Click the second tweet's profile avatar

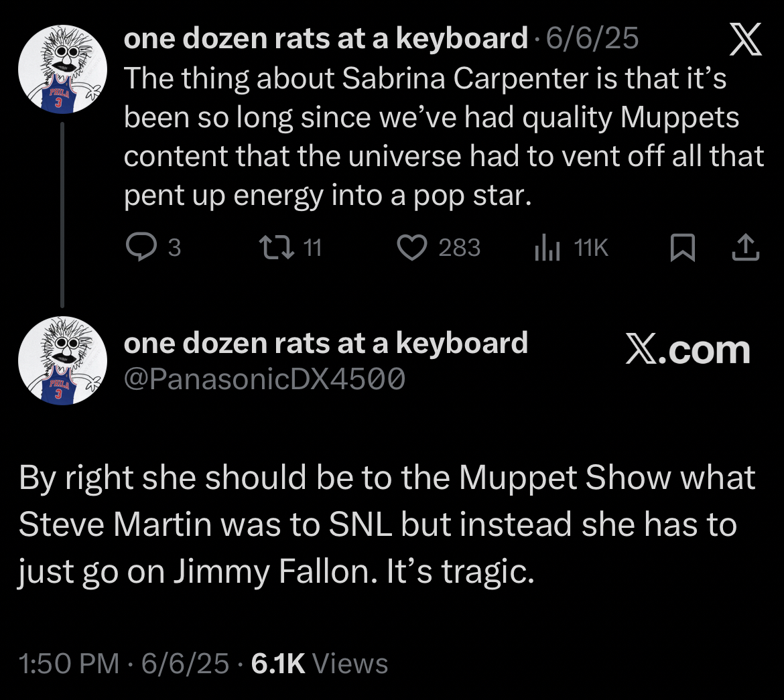point(62,363)
